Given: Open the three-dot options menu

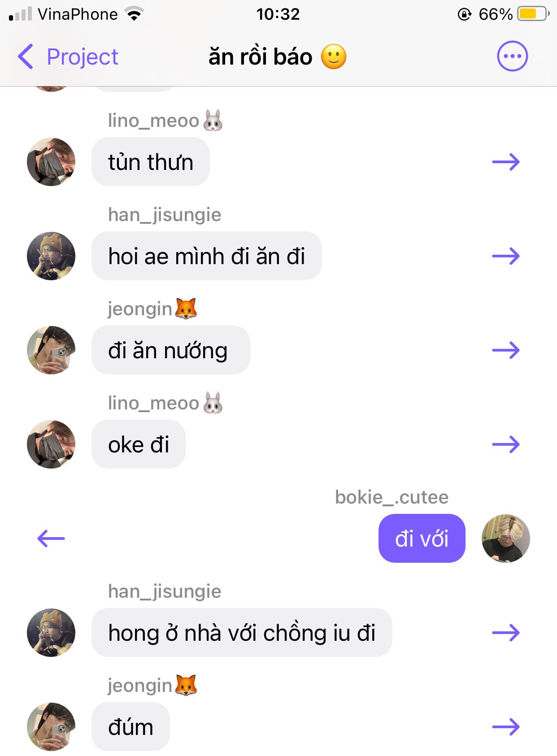Looking at the screenshot, I should 512,56.
